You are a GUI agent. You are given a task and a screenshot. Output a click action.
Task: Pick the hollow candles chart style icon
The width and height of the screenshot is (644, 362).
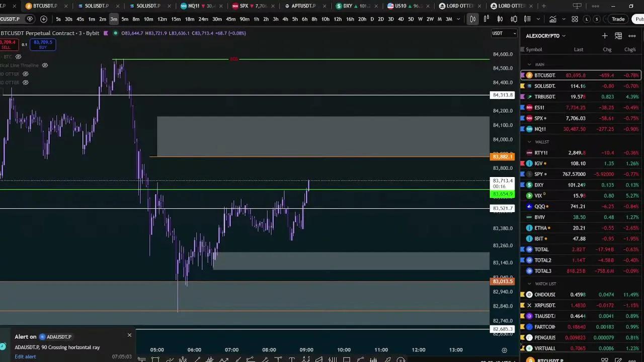point(500,19)
